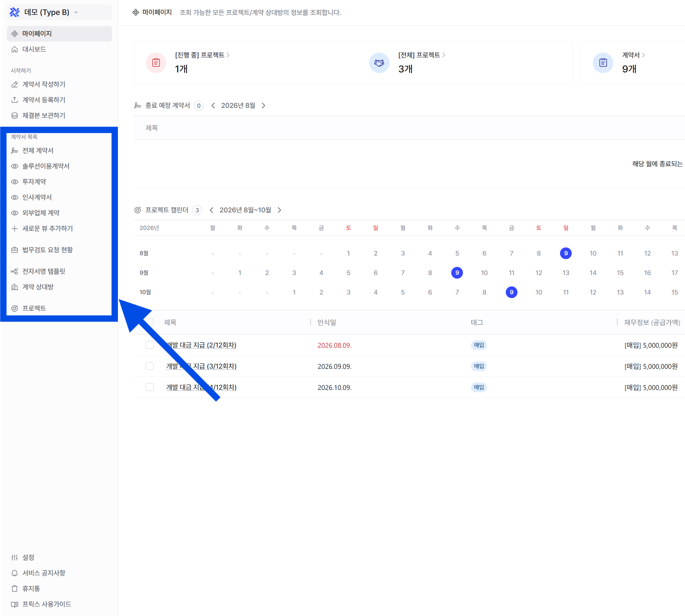This screenshot has width=685, height=616.
Task: Select 마이페이지 in the sidebar
Action: tap(59, 34)
